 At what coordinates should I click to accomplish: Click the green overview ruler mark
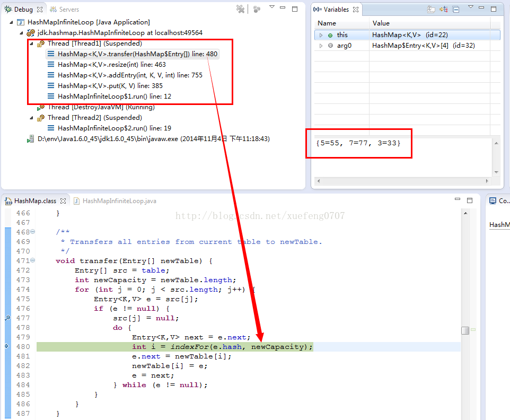point(473,329)
